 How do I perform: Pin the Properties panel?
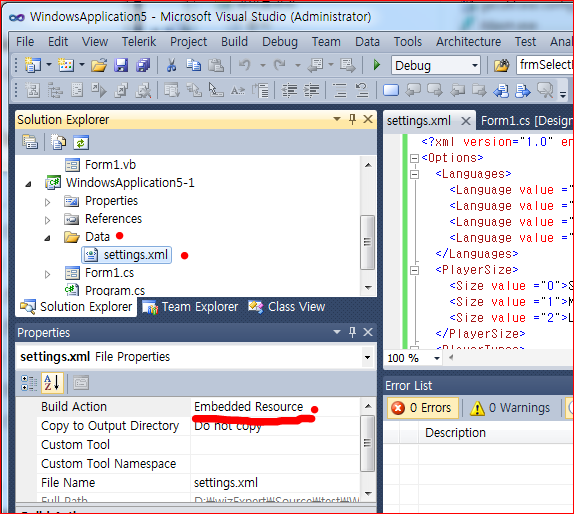pos(352,332)
